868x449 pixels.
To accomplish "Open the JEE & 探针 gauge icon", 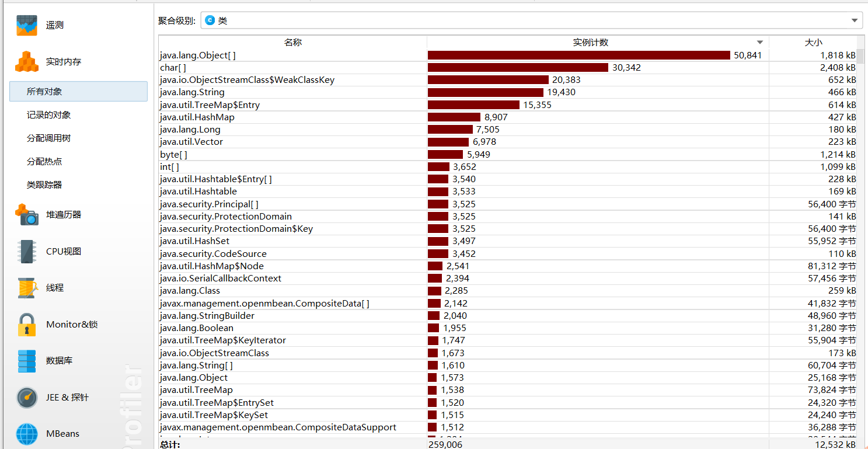I will 27,397.
